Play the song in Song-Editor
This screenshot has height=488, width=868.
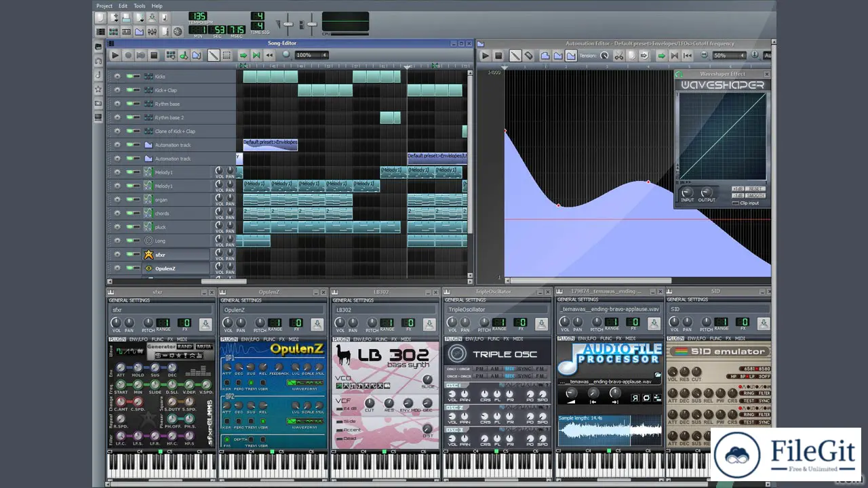[x=115, y=55]
